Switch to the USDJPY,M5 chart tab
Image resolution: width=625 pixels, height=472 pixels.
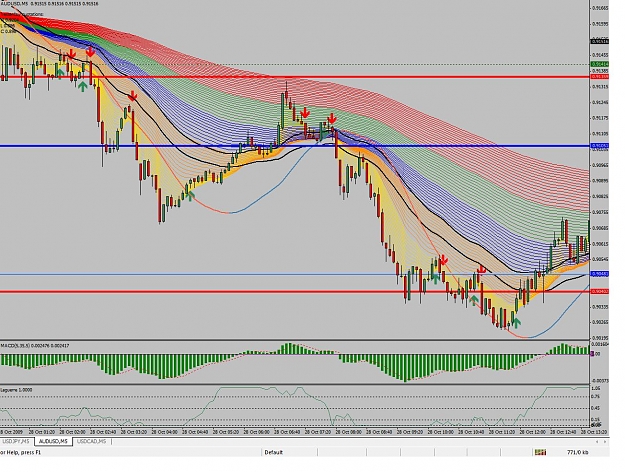[x=15, y=441]
